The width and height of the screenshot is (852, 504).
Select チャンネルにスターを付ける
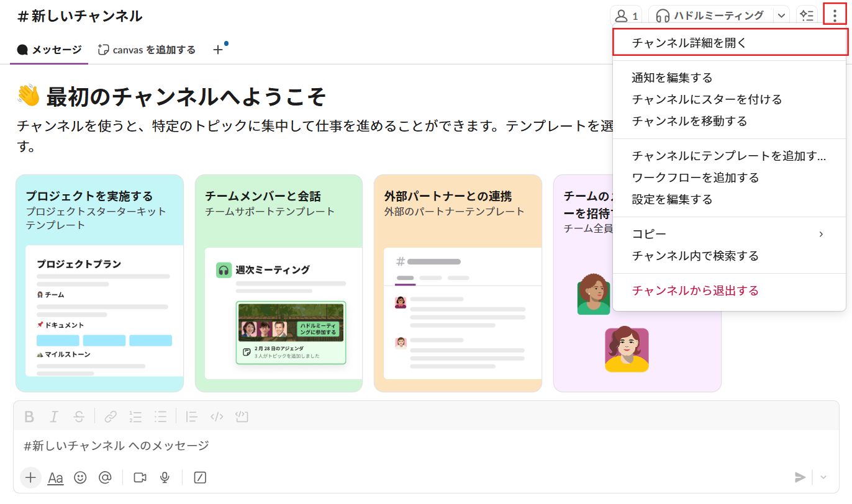click(730, 99)
